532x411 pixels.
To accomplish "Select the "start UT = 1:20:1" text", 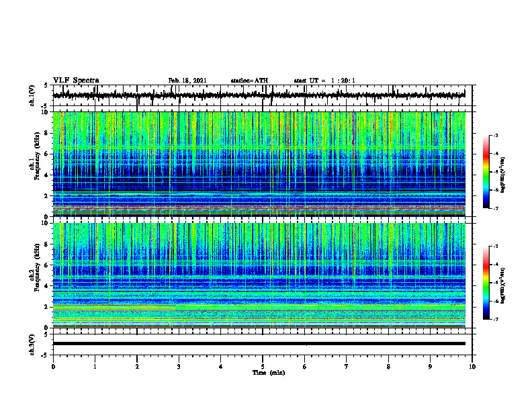I will (324, 81).
